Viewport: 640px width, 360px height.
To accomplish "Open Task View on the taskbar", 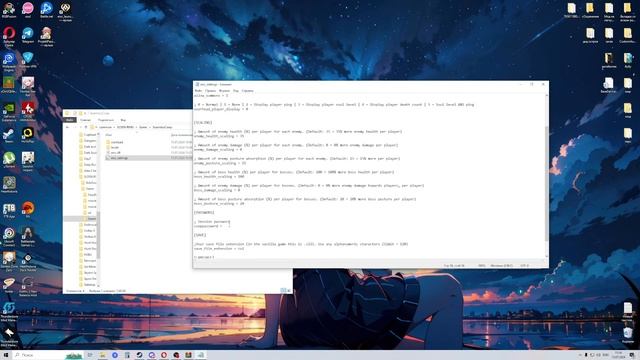I will coord(90,355).
